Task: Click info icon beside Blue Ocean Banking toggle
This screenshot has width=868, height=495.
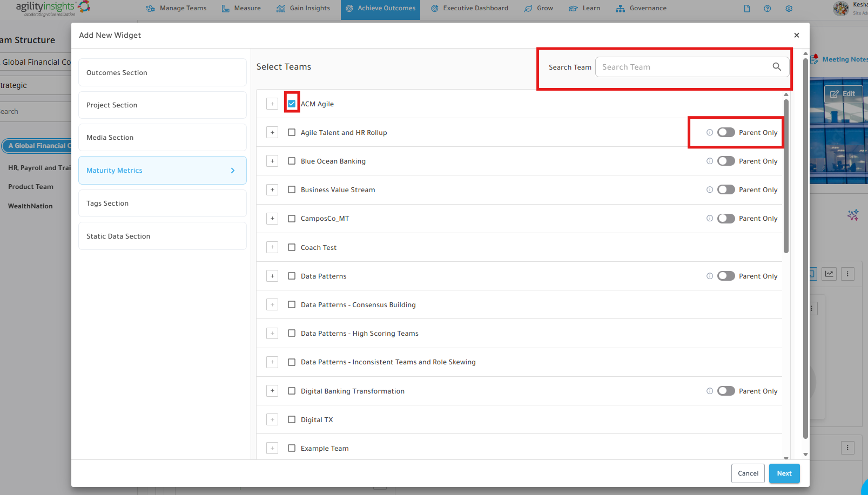Action: point(710,161)
